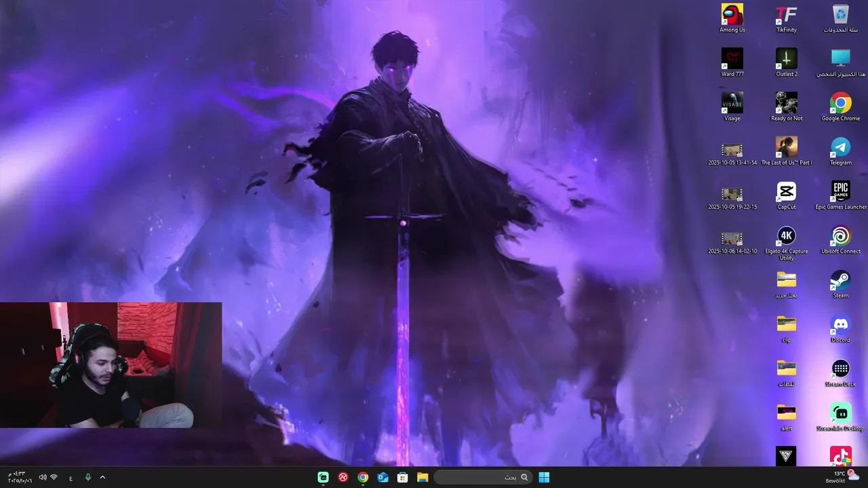Open the Wi-Fi network tray icon
The image size is (868, 488).
pos(54,477)
